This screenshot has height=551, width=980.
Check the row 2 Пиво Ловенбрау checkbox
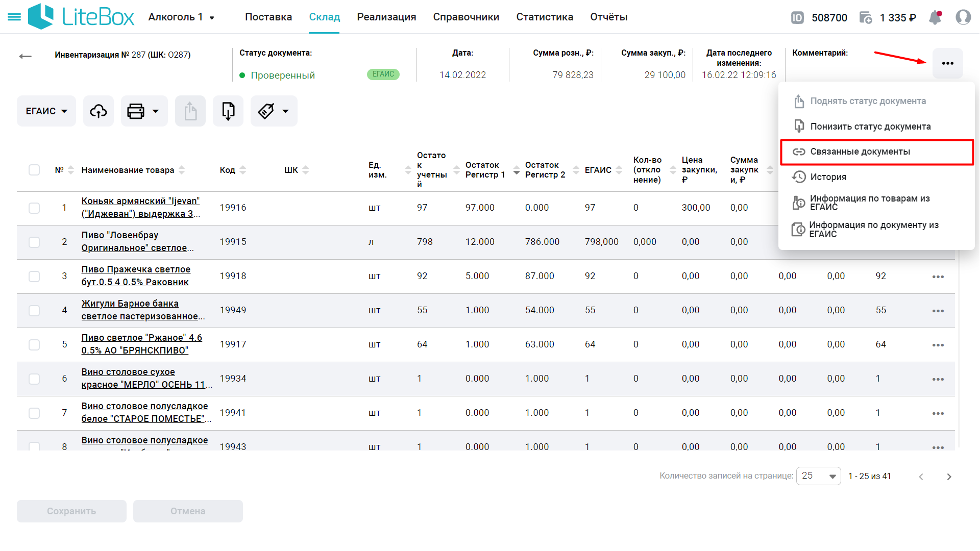[x=34, y=242]
